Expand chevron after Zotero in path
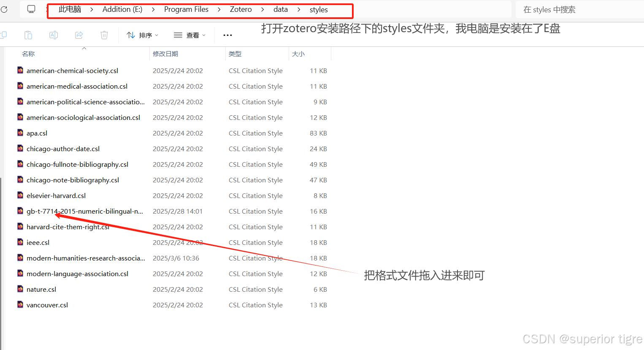Image resolution: width=644 pixels, height=350 pixels. (x=262, y=9)
